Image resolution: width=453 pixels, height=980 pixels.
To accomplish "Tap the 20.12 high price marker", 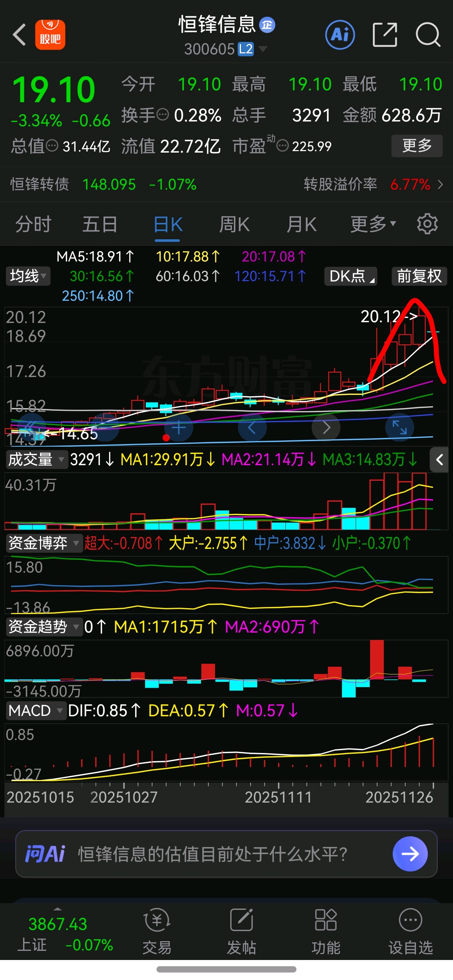I will (389, 317).
